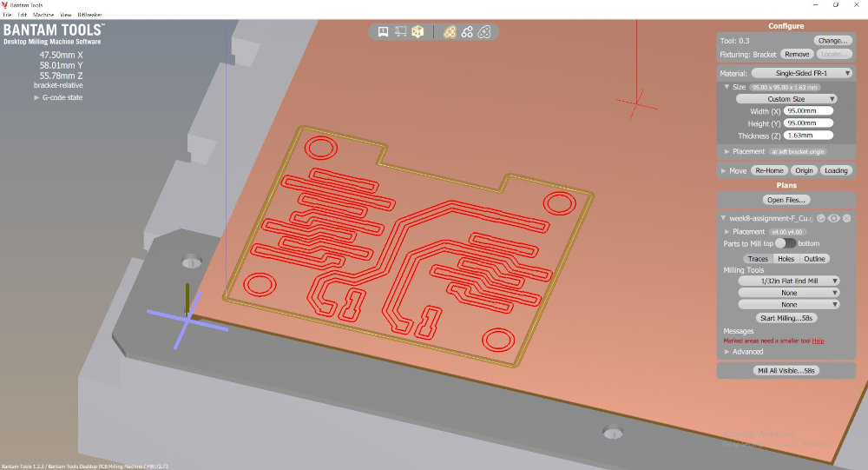
Task: Click the Height (Y) 95.00mm field
Action: (808, 123)
